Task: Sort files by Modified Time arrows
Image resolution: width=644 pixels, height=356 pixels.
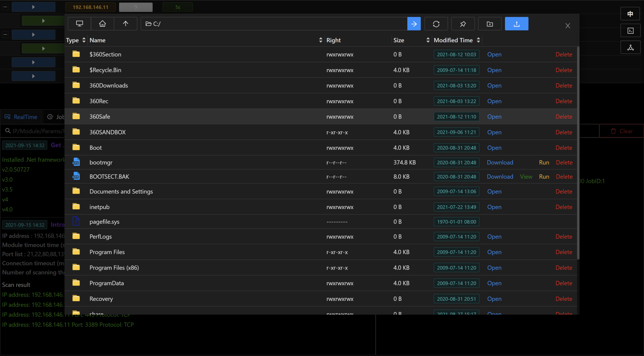Action: pyautogui.click(x=478, y=40)
